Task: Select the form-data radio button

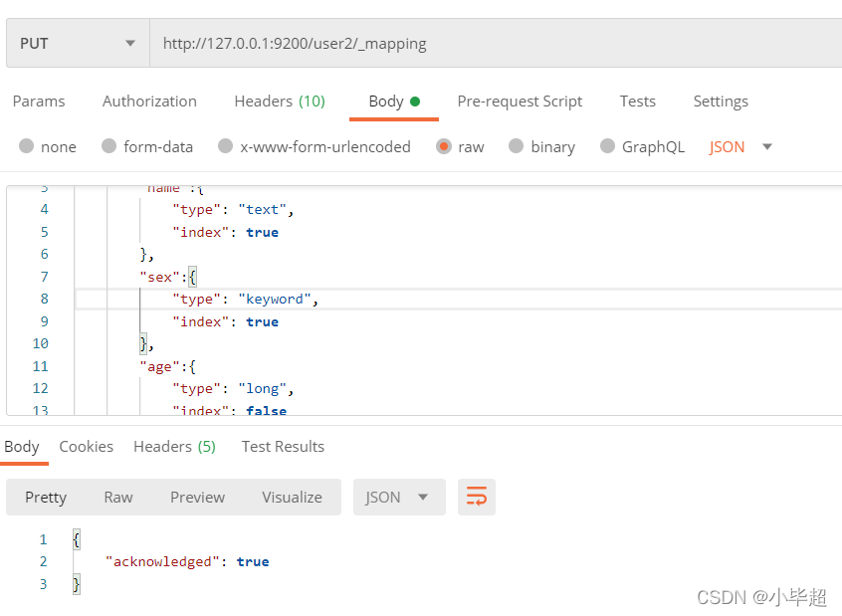Action: pyautogui.click(x=109, y=146)
